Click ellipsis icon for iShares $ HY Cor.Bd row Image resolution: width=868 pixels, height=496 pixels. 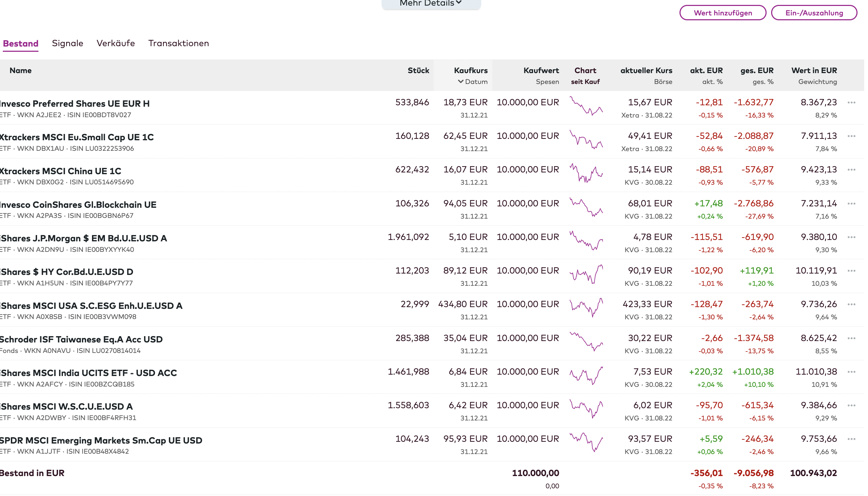[851, 271]
